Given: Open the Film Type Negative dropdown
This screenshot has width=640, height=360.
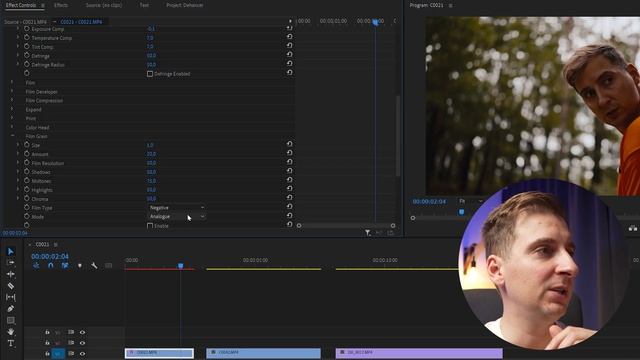Looking at the screenshot, I should pyautogui.click(x=176, y=208).
